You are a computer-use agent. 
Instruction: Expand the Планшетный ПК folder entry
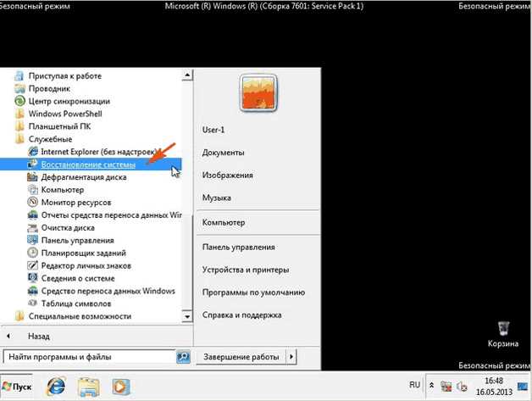click(59, 126)
